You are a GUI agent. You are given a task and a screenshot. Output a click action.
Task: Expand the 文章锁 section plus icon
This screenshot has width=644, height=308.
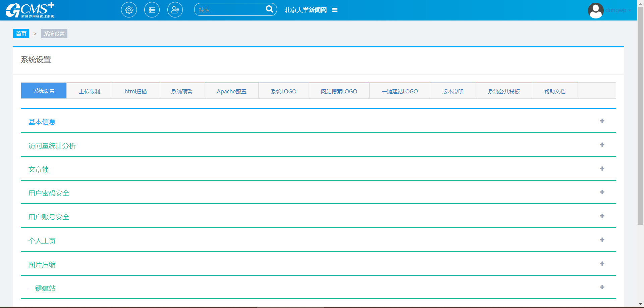(x=602, y=169)
